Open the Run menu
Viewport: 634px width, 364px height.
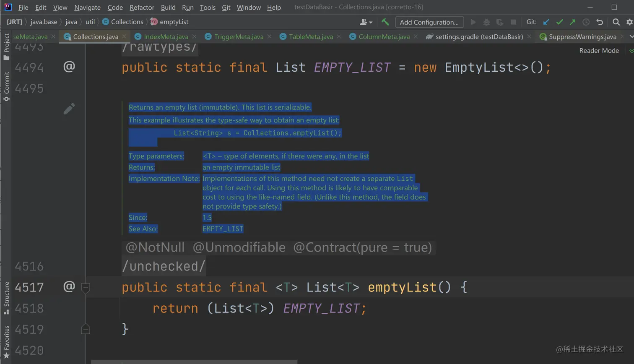pos(188,8)
